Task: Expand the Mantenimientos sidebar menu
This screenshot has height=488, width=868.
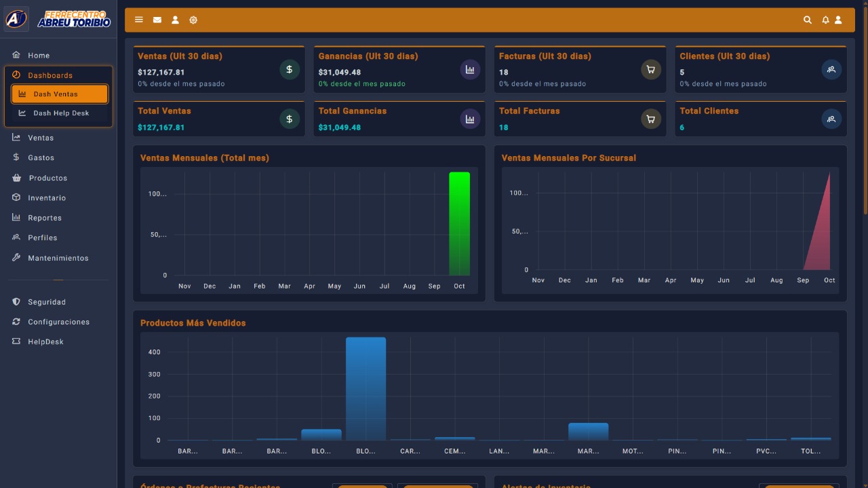Action: coord(58,259)
